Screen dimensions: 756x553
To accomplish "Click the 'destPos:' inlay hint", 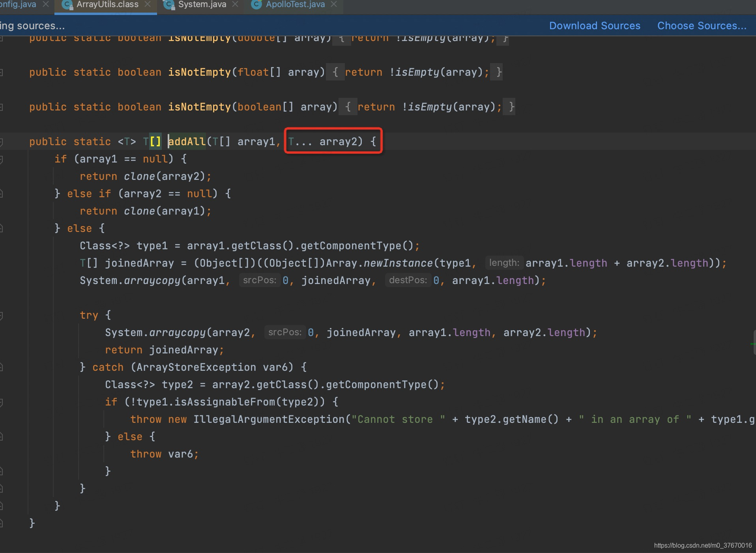I will tap(408, 280).
